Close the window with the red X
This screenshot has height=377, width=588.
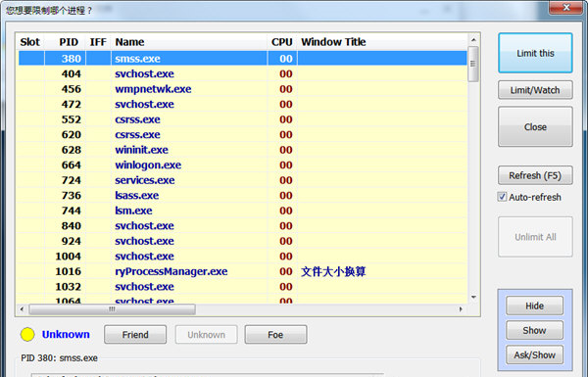tap(566, 7)
